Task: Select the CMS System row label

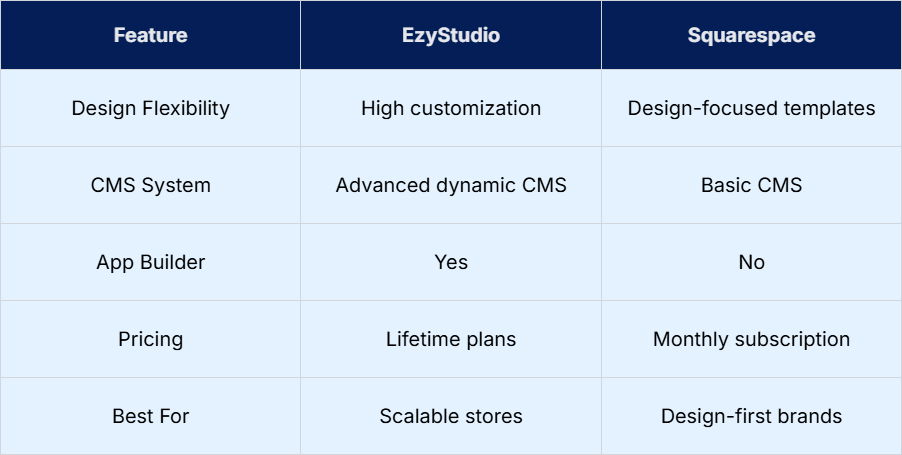Action: click(150, 185)
